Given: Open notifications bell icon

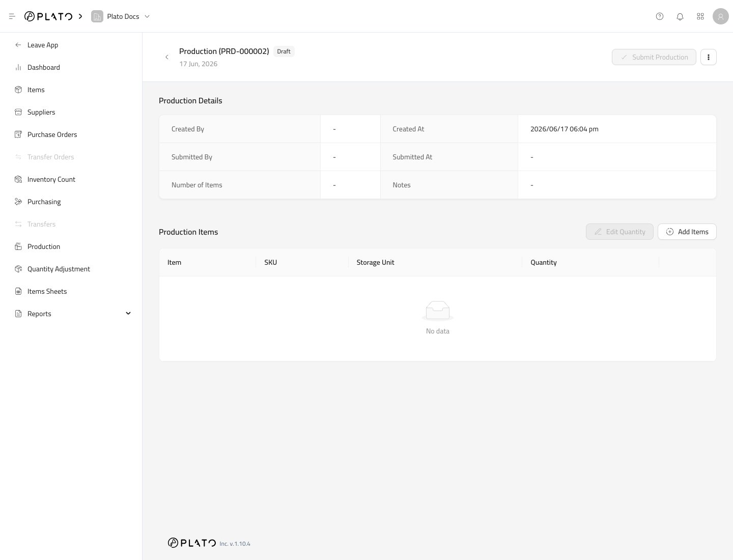Looking at the screenshot, I should [x=680, y=16].
